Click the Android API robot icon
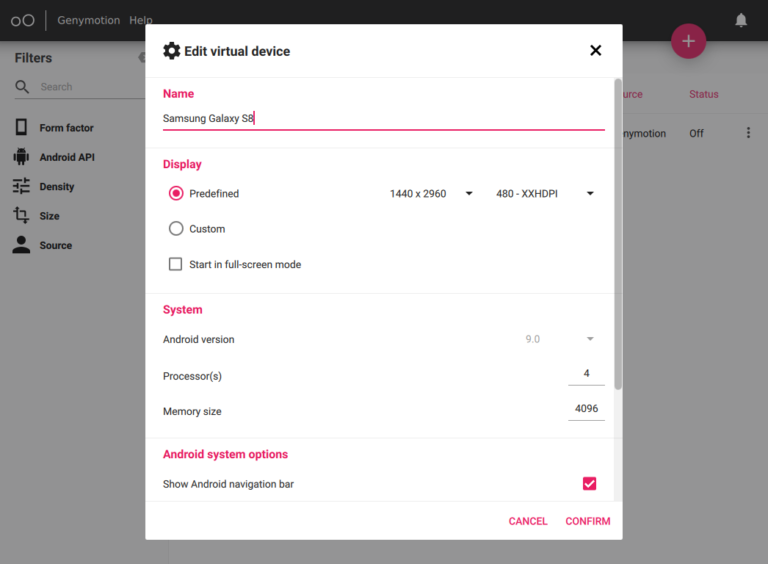 21,157
